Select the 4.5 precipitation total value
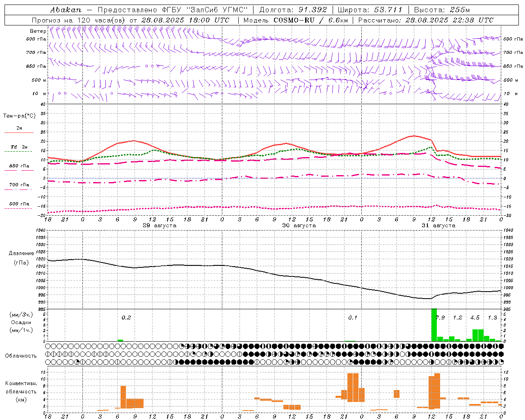Viewport: 525px width, 420px height. pyautogui.click(x=475, y=318)
